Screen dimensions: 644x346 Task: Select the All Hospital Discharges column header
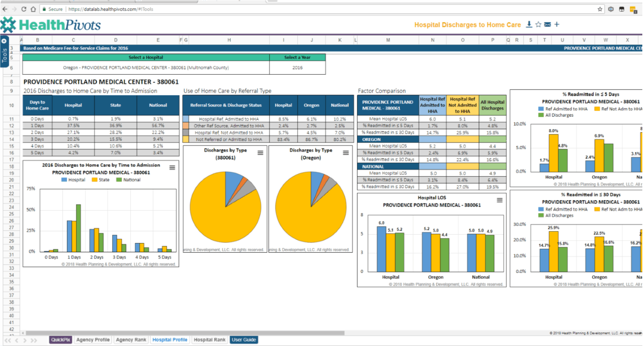pyautogui.click(x=492, y=105)
